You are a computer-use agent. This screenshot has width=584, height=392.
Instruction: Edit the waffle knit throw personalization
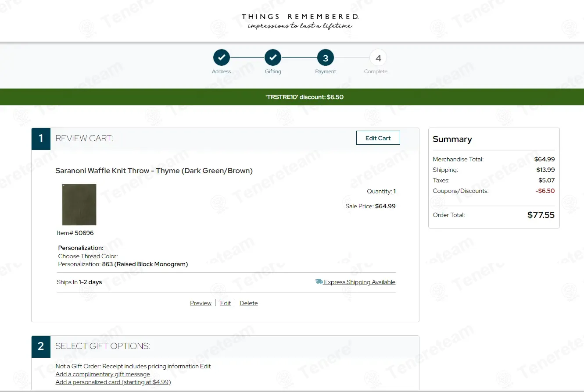[x=226, y=303]
